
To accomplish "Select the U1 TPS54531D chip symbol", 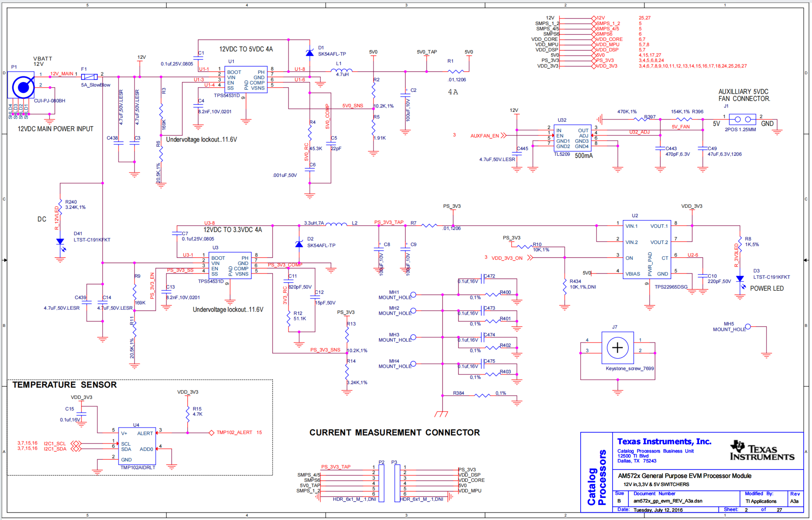I will click(246, 80).
